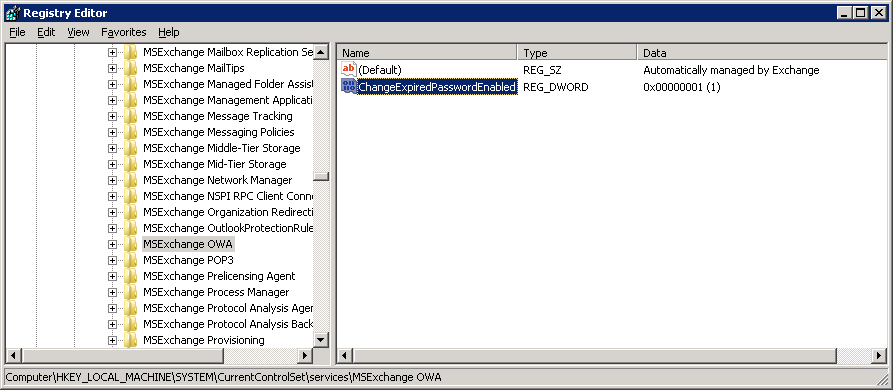Click tree pane scroll down arrow

(321, 340)
